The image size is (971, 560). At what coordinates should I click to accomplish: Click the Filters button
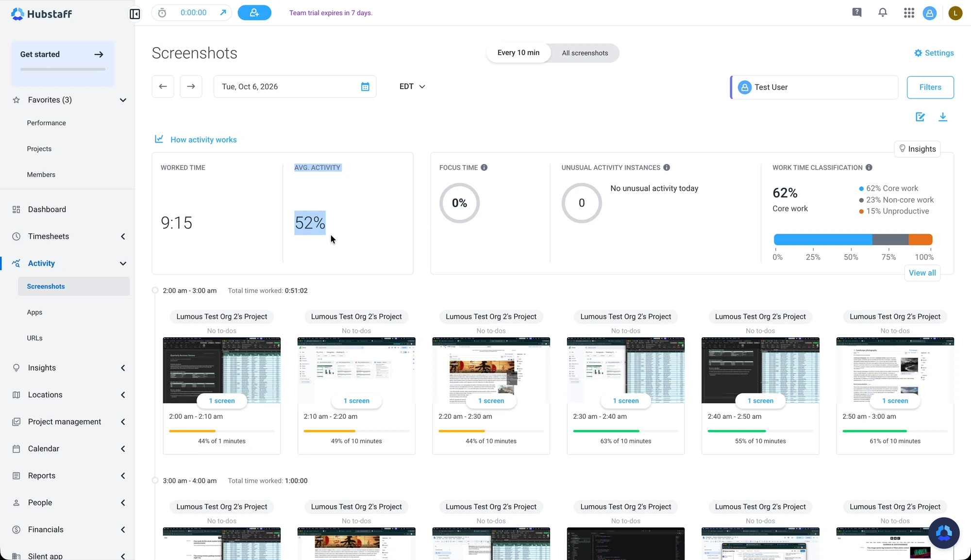point(930,87)
